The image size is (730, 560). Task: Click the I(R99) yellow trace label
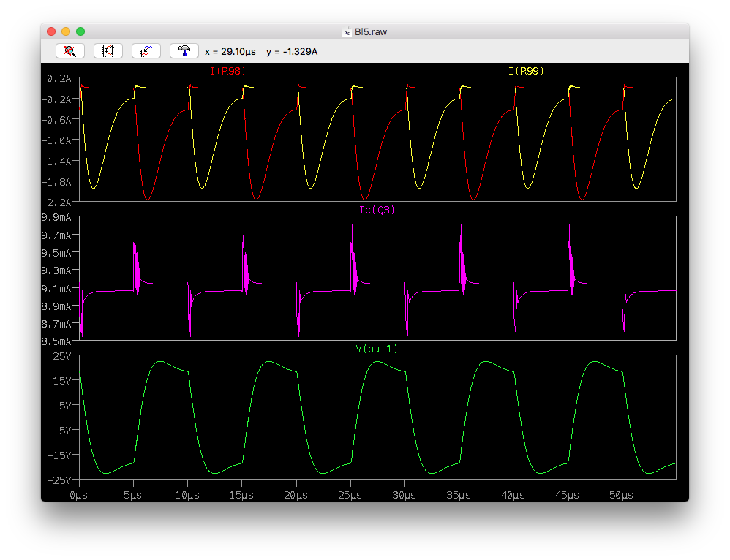526,71
